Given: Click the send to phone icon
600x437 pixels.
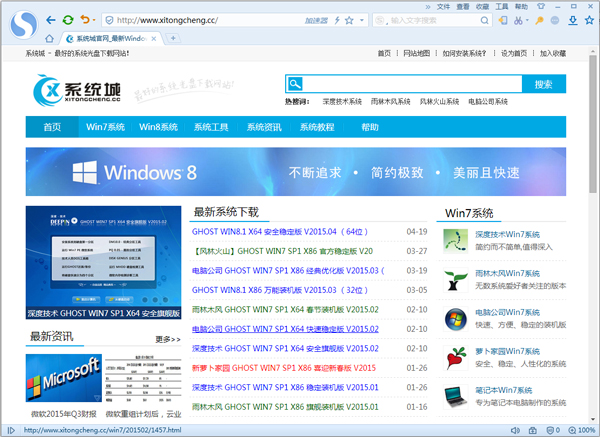Looking at the screenshot, I should tap(503, 20).
